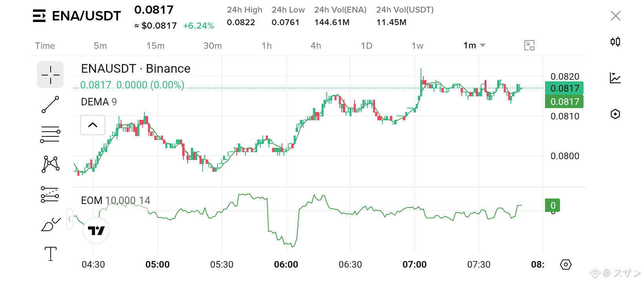This screenshot has height=283, width=644.
Task: Click the 04:30 time axis label
Action: 93,265
